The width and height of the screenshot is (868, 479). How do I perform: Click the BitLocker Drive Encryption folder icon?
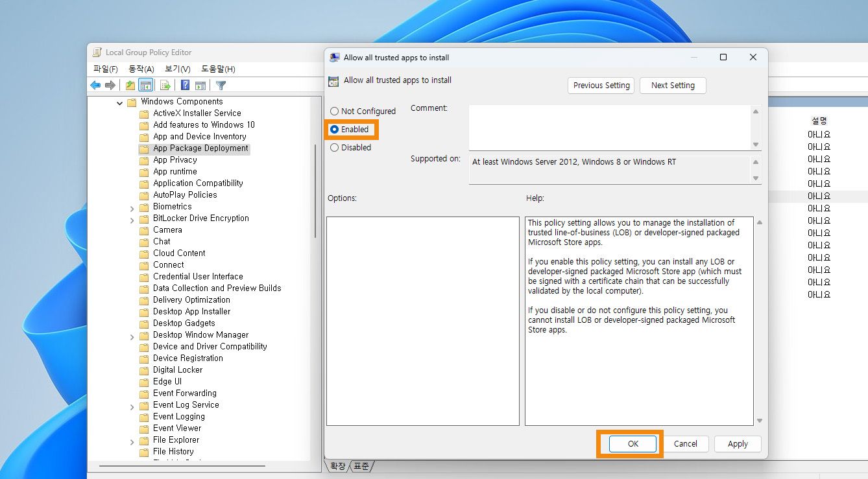[144, 218]
